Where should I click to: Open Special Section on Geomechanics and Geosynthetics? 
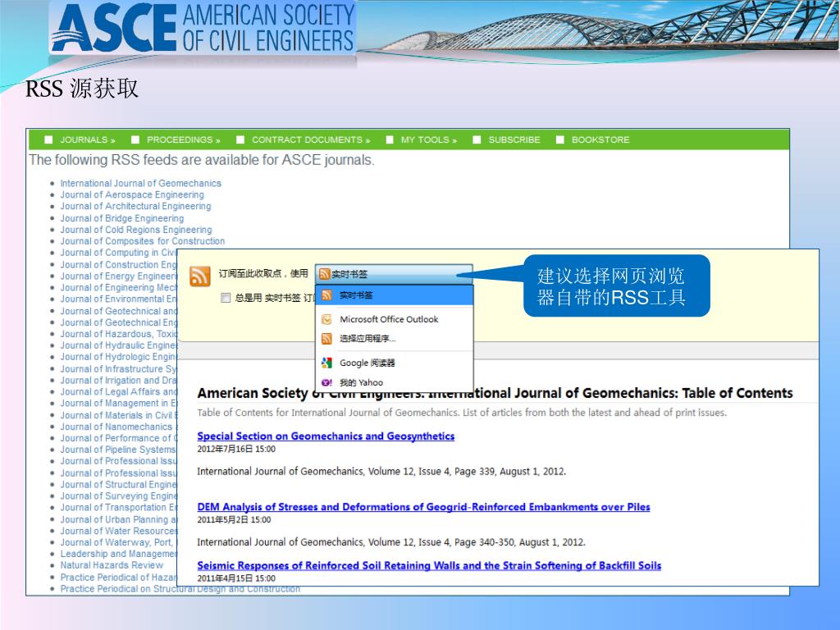pos(326,436)
